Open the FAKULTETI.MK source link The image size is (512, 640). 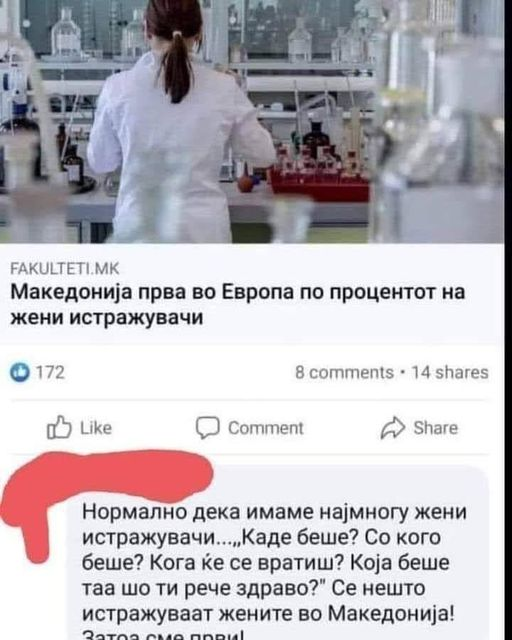tap(65, 269)
